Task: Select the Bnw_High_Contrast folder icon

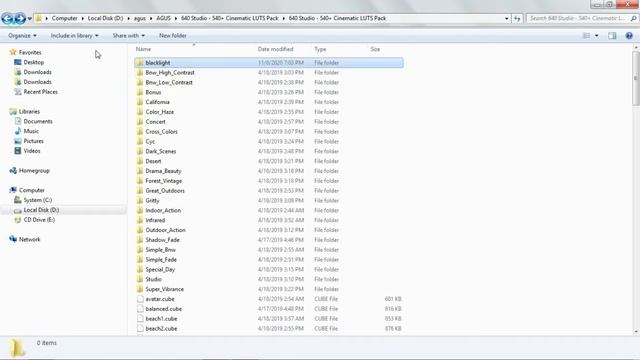Action: point(140,72)
